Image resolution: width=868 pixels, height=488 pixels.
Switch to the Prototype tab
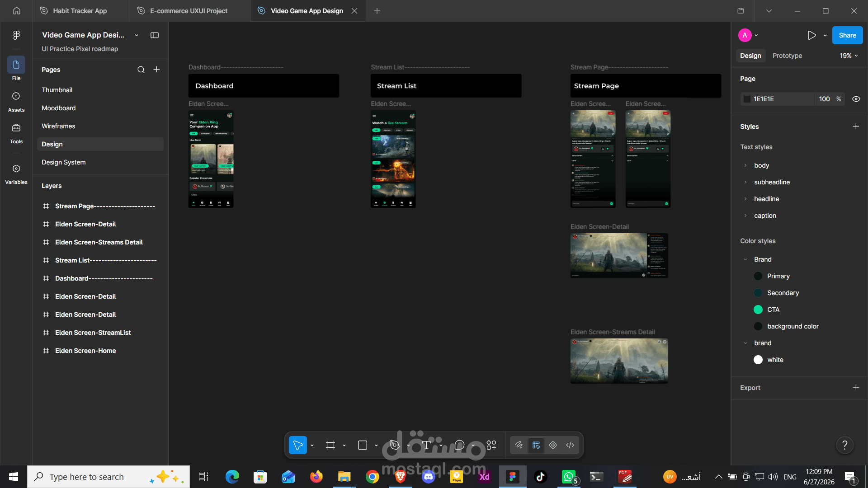[x=787, y=56]
